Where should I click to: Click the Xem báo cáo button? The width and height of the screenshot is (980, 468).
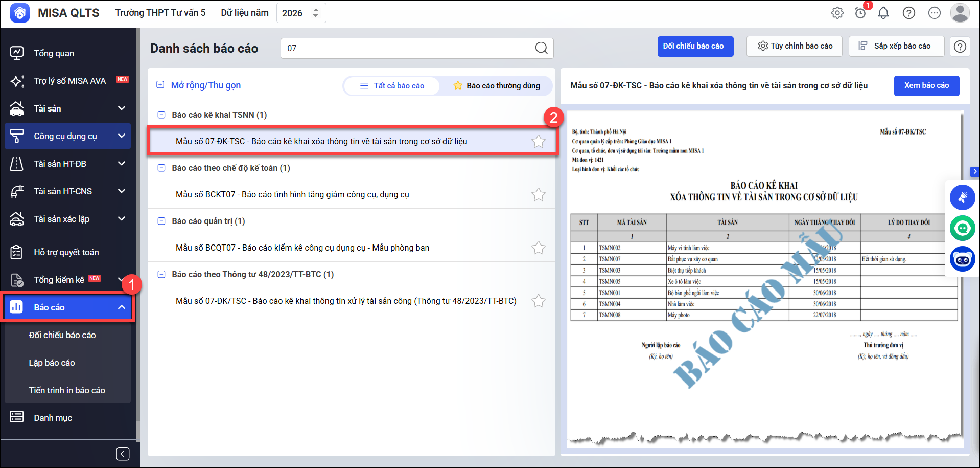pyautogui.click(x=926, y=86)
